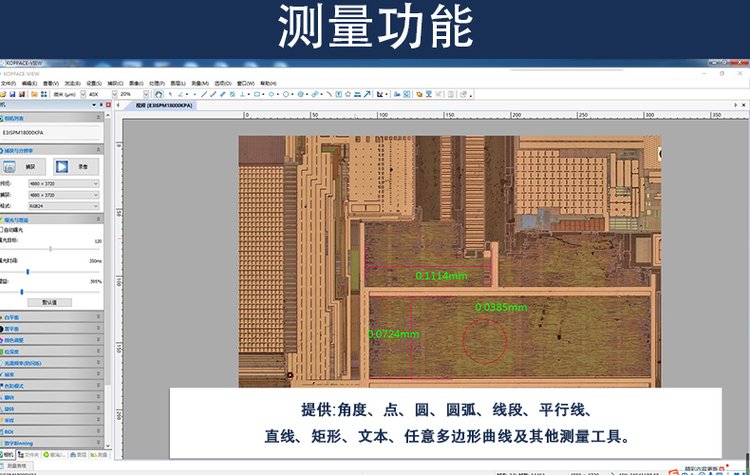Open the Help menu
The height and width of the screenshot is (475, 750).
pos(268,83)
